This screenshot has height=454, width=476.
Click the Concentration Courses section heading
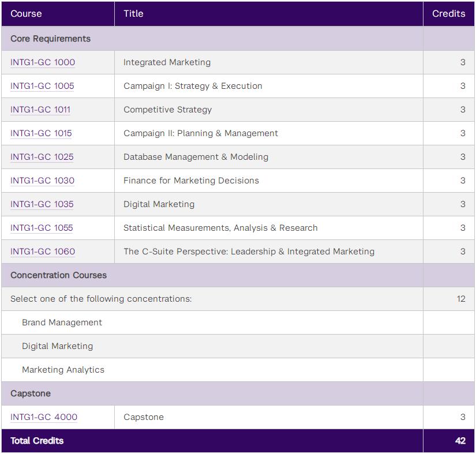(59, 275)
